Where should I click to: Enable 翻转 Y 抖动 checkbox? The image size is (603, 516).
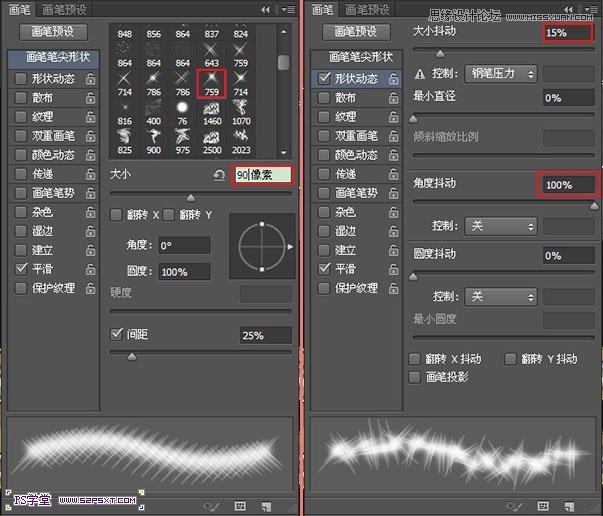(510, 359)
